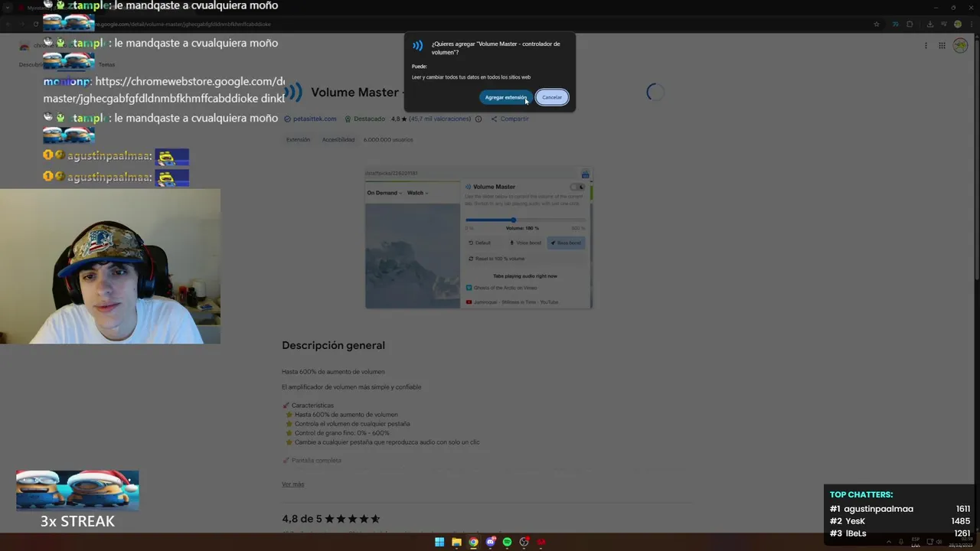Open the red app icon in the taskbar
This screenshot has height=551, width=980.
[541, 542]
